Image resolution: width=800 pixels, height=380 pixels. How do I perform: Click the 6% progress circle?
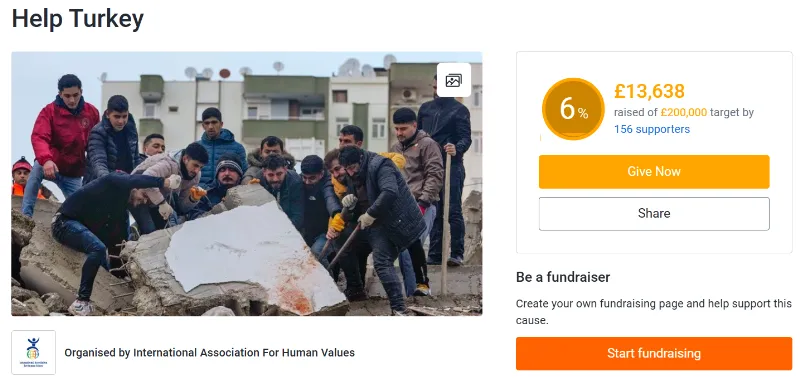573,109
